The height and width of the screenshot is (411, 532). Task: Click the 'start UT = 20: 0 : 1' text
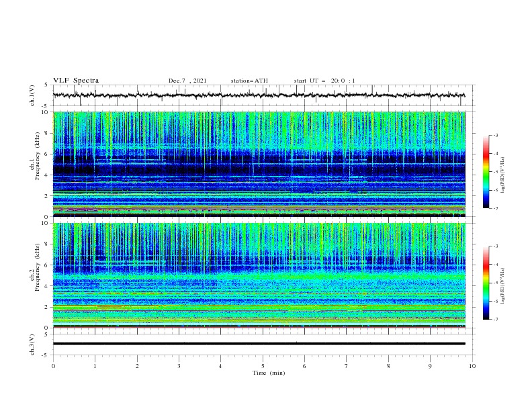324,81
